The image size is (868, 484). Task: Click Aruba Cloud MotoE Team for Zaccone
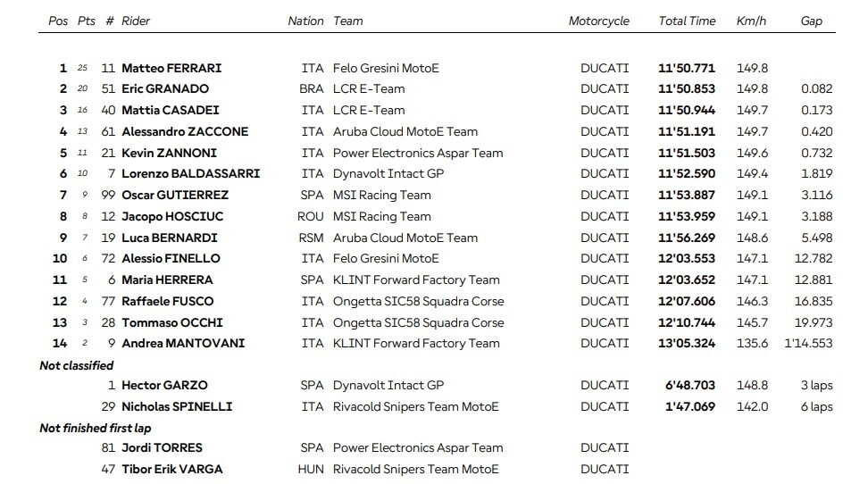pyautogui.click(x=405, y=131)
